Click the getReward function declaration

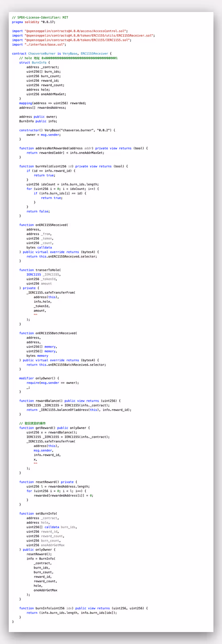[x=55, y=427]
